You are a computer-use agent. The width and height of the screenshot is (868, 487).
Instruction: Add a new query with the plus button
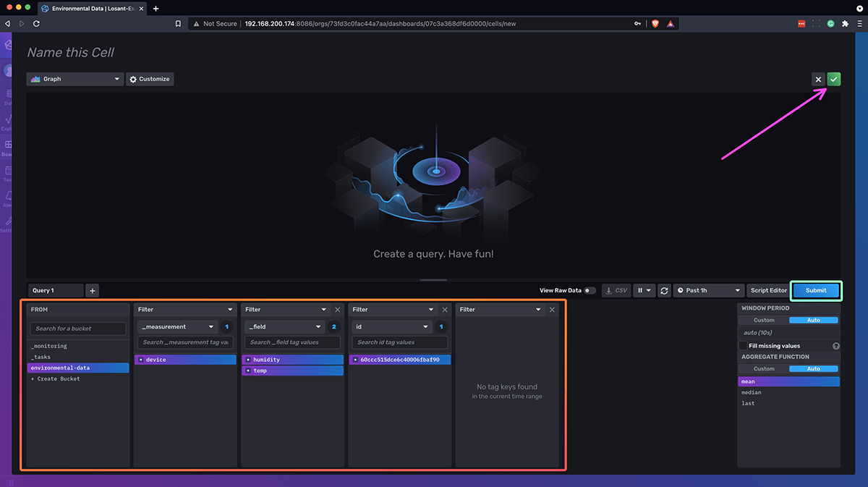(x=93, y=290)
